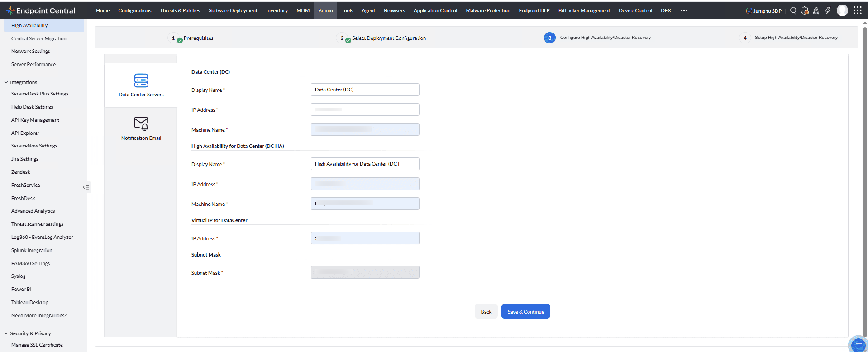This screenshot has width=868, height=352.
Task: Click the Subnet Mask field
Action: (365, 272)
